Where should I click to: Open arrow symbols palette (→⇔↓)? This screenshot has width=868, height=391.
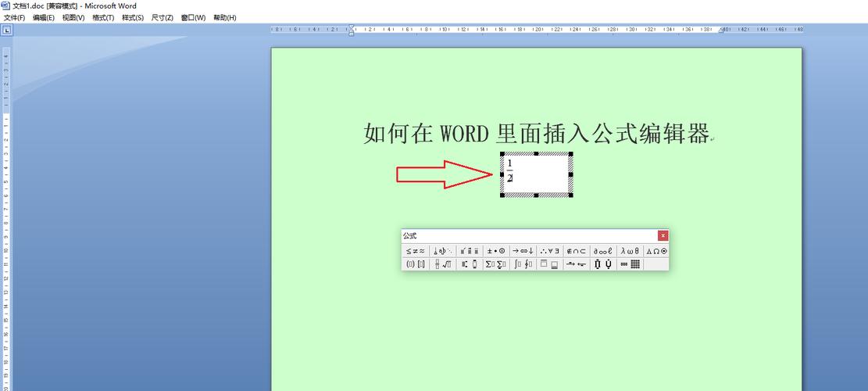click(523, 251)
